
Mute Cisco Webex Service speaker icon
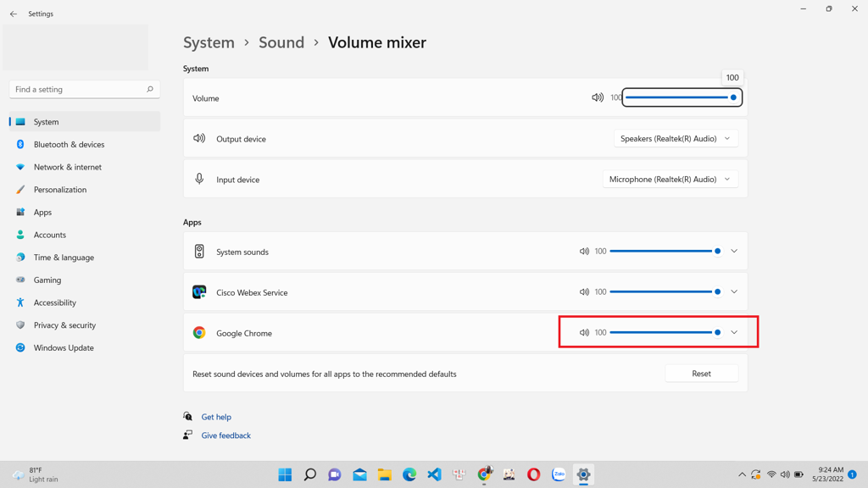(x=584, y=291)
